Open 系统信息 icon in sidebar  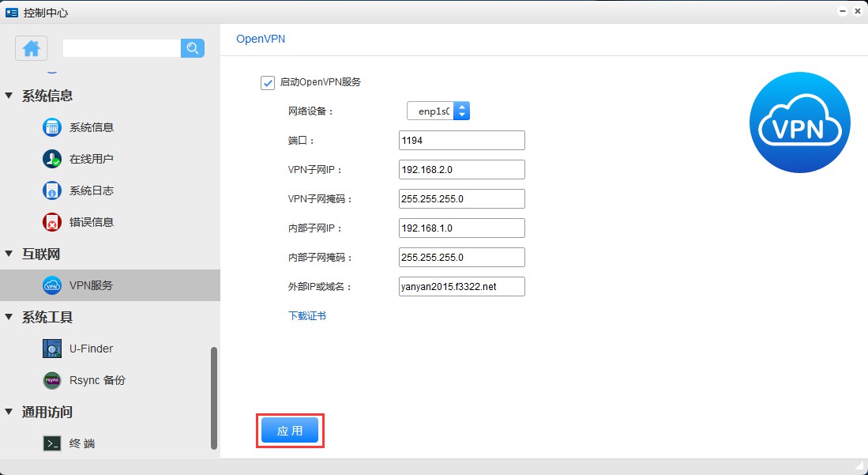(52, 127)
